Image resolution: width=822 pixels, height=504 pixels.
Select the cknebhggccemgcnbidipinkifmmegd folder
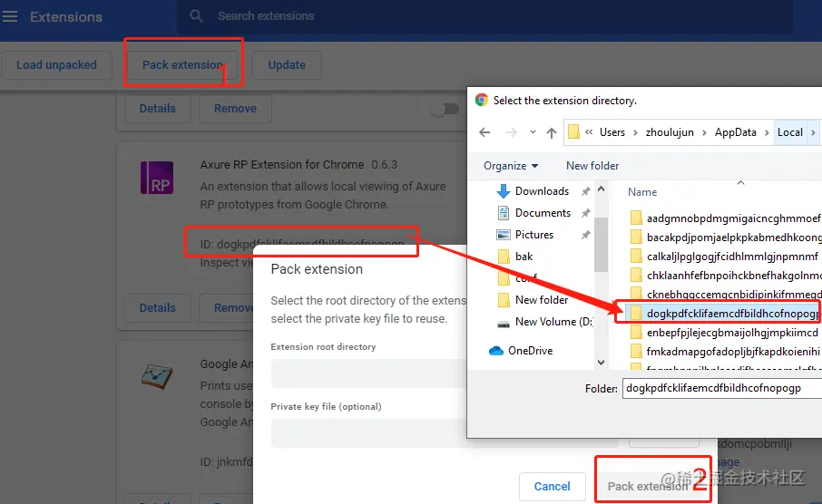pyautogui.click(x=726, y=294)
